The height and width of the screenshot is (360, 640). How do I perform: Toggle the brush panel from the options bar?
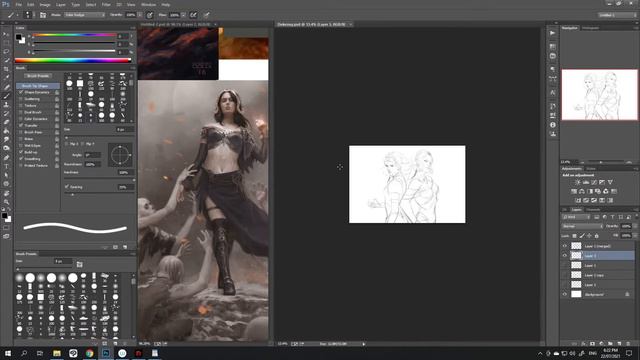(x=43, y=15)
